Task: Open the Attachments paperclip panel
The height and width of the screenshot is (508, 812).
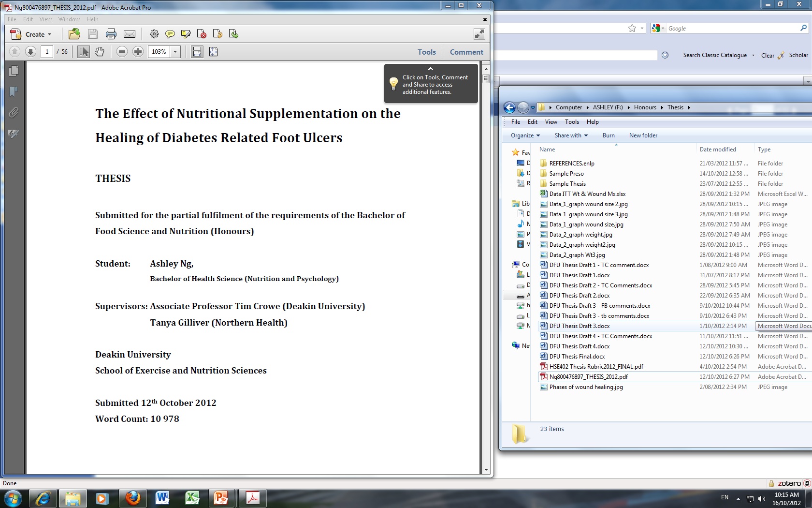Action: [x=14, y=113]
